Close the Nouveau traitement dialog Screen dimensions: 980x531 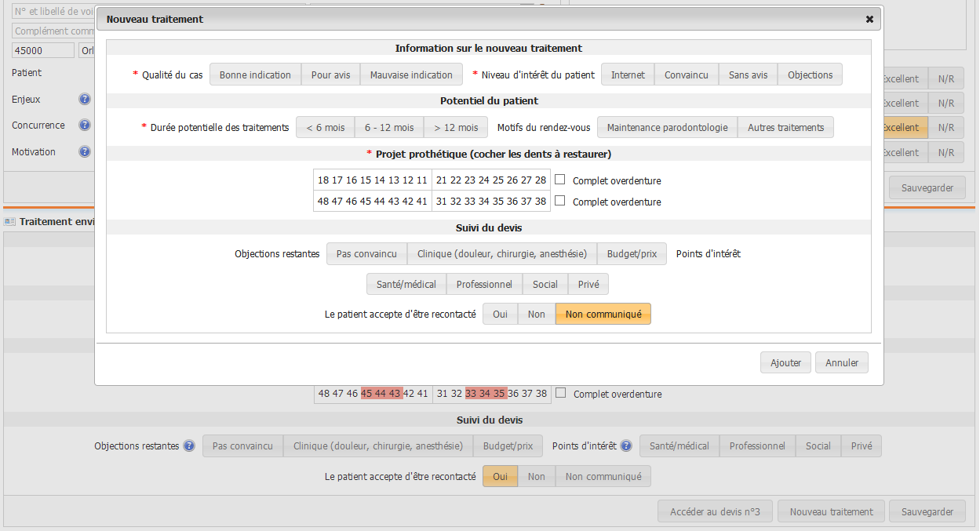coord(869,19)
